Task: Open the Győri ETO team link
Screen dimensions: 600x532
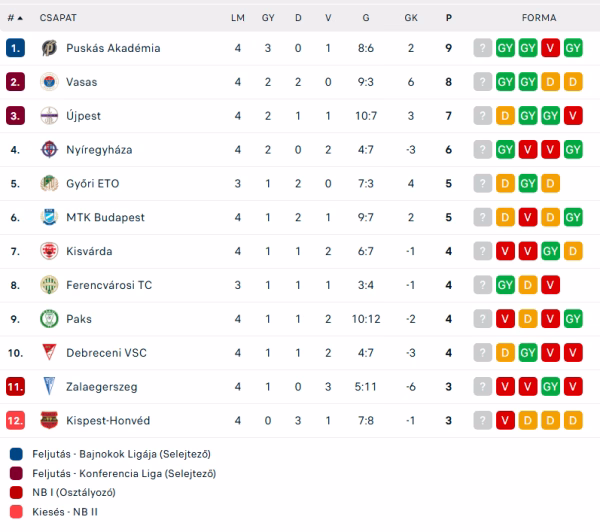Action: point(93,183)
